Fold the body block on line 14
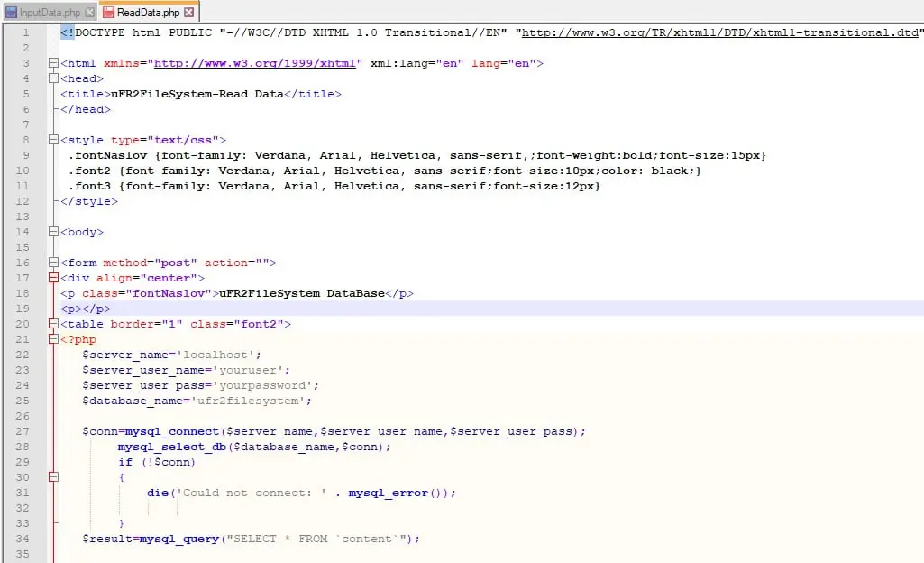924x563 pixels. point(53,232)
